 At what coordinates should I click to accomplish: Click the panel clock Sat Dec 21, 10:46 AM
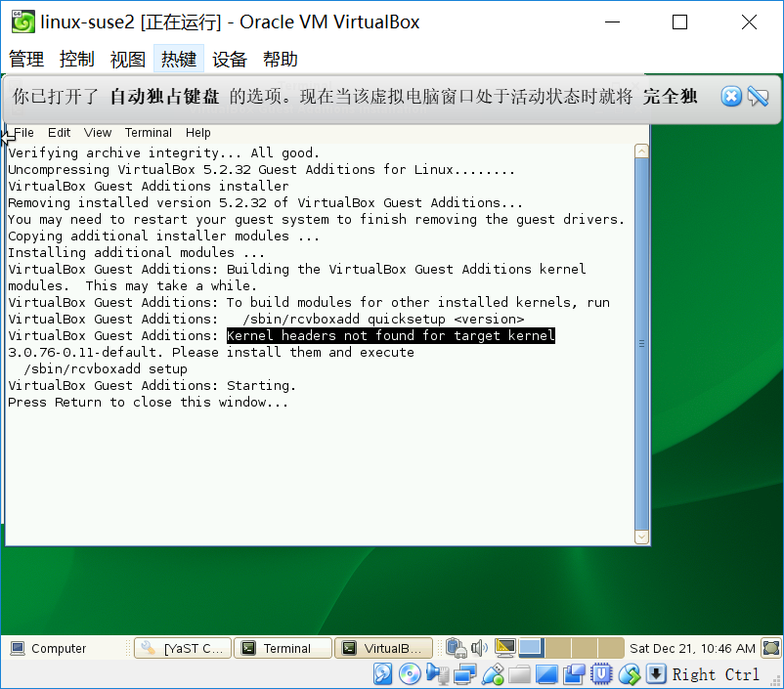pyautogui.click(x=692, y=648)
